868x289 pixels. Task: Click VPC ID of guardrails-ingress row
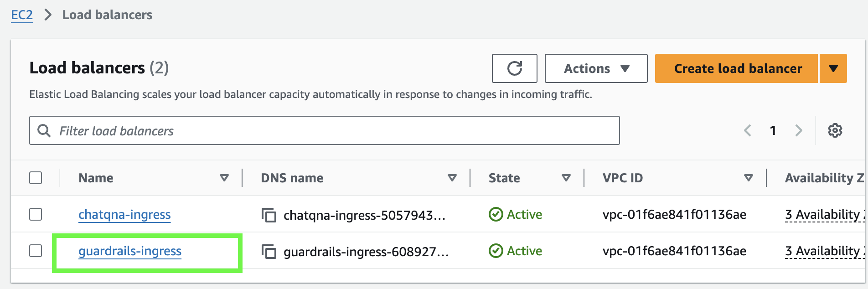(x=674, y=251)
